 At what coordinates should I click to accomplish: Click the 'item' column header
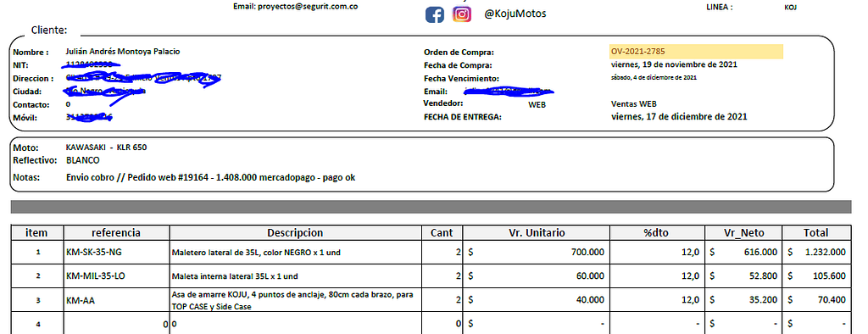click(37, 233)
